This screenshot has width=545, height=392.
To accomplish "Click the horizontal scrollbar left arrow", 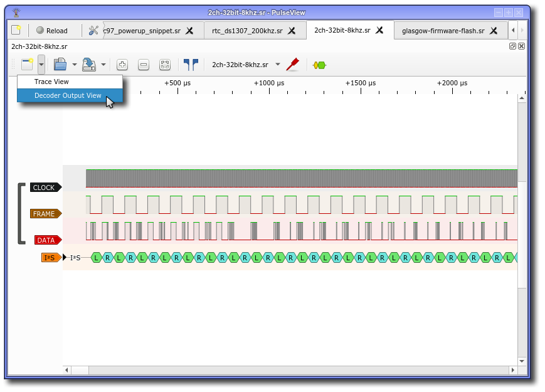I will pos(66,370).
